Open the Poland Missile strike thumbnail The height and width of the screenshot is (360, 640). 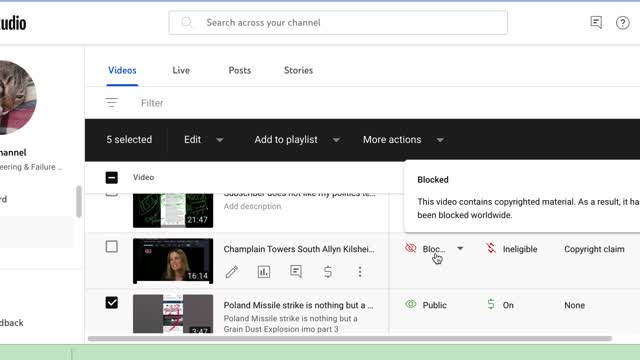[173, 313]
